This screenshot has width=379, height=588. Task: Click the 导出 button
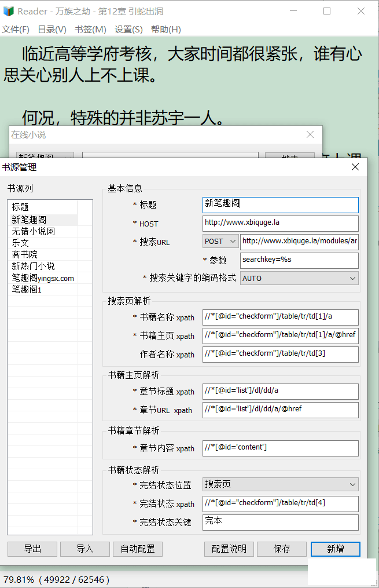[x=32, y=549]
